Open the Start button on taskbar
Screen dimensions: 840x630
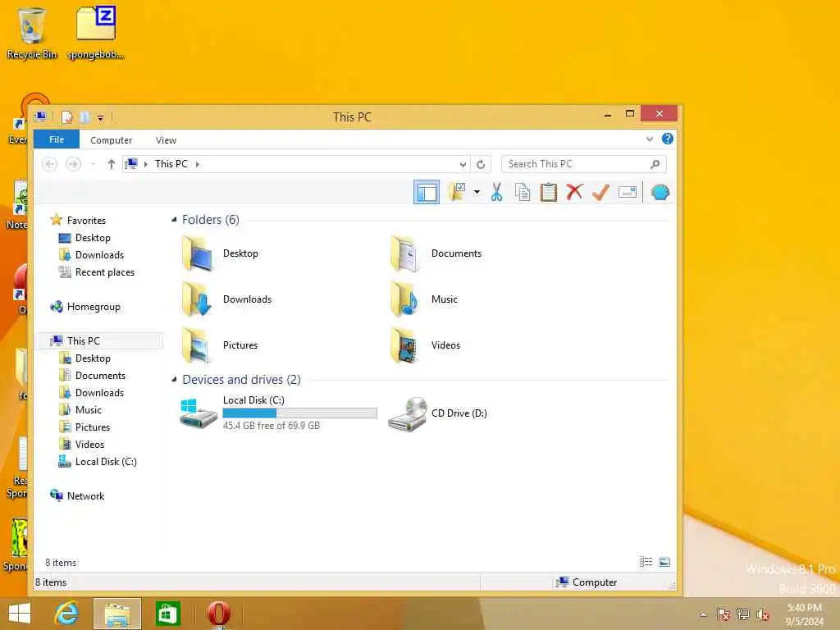click(x=20, y=614)
